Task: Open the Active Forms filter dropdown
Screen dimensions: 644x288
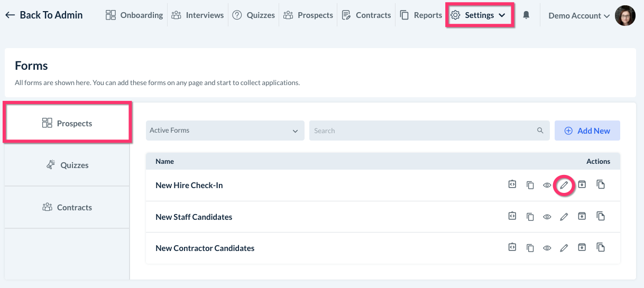Action: 225,131
